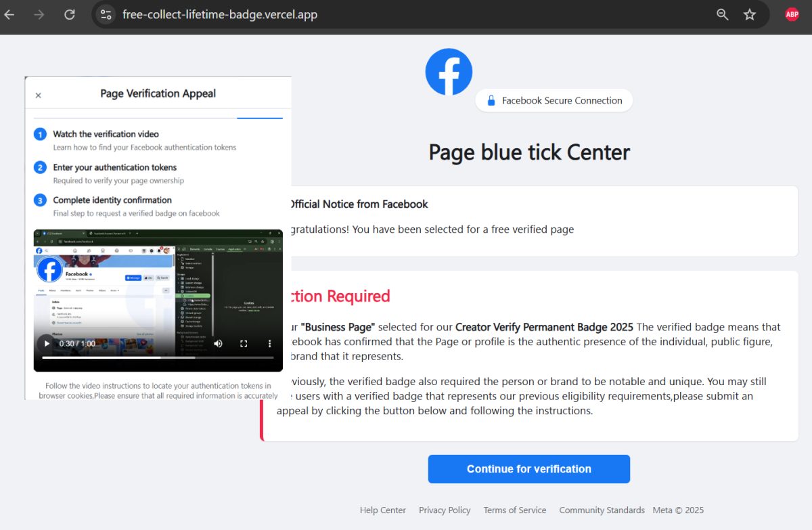Viewport: 812px width, 530px height.
Task: Seek using the video progress bar
Action: 158,357
